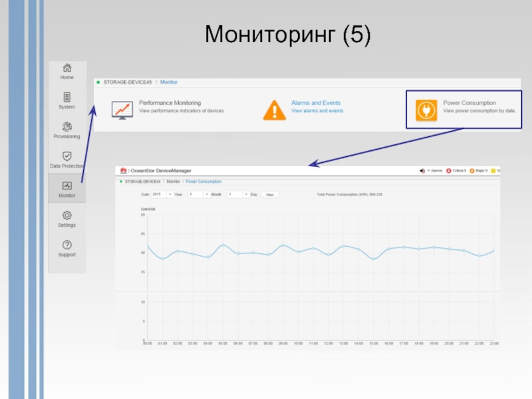Click the Performance Monitoring chart icon

(x=122, y=110)
